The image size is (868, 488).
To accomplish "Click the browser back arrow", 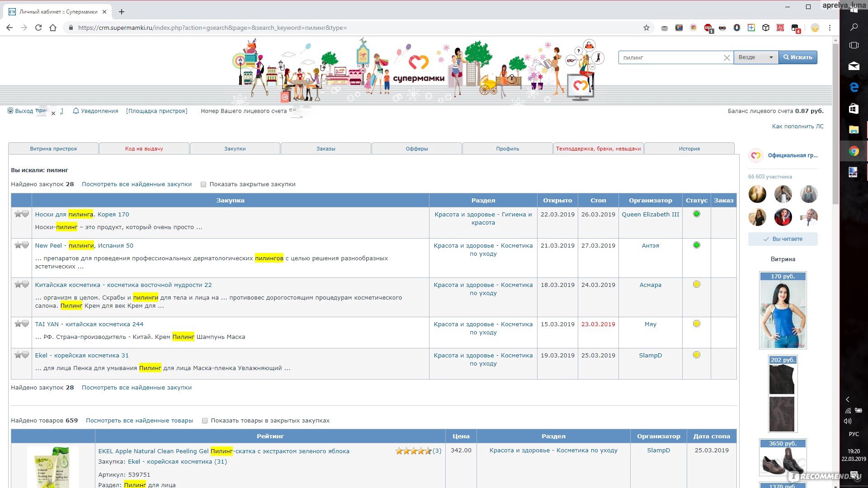I will point(9,28).
